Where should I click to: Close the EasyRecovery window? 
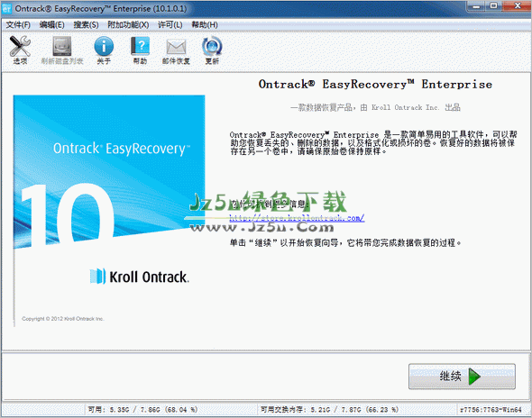click(517, 6)
